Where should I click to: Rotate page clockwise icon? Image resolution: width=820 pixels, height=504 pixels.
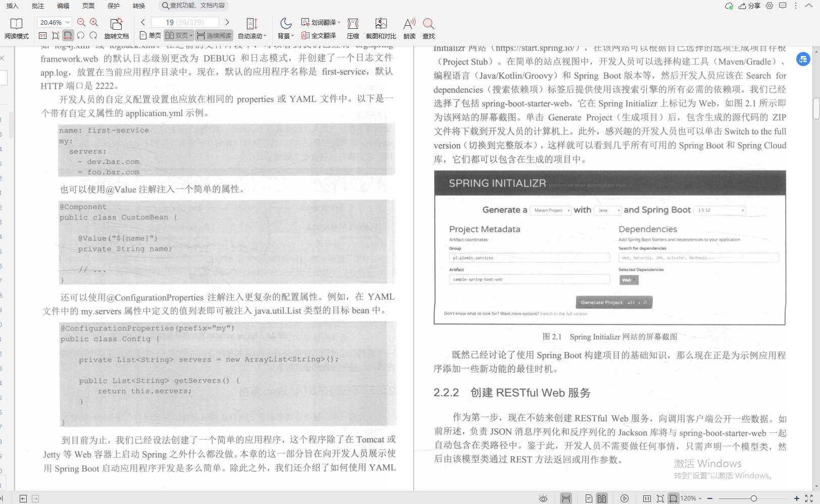pos(93,35)
